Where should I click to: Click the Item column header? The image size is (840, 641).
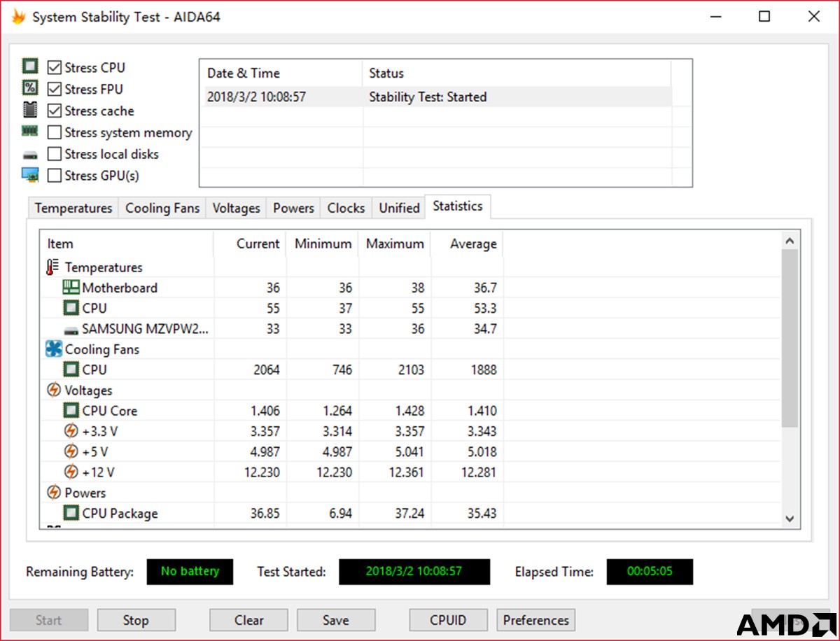point(127,244)
